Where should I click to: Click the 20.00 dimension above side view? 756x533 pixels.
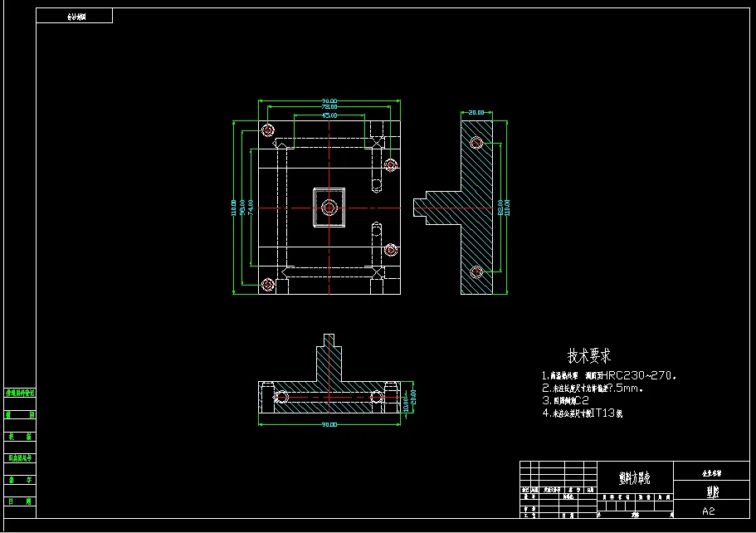coord(476,112)
